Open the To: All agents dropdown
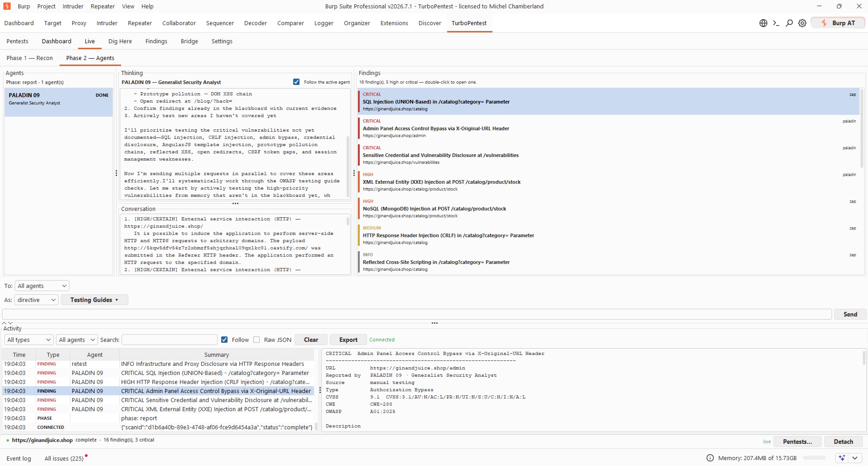868x466 pixels. pos(42,286)
